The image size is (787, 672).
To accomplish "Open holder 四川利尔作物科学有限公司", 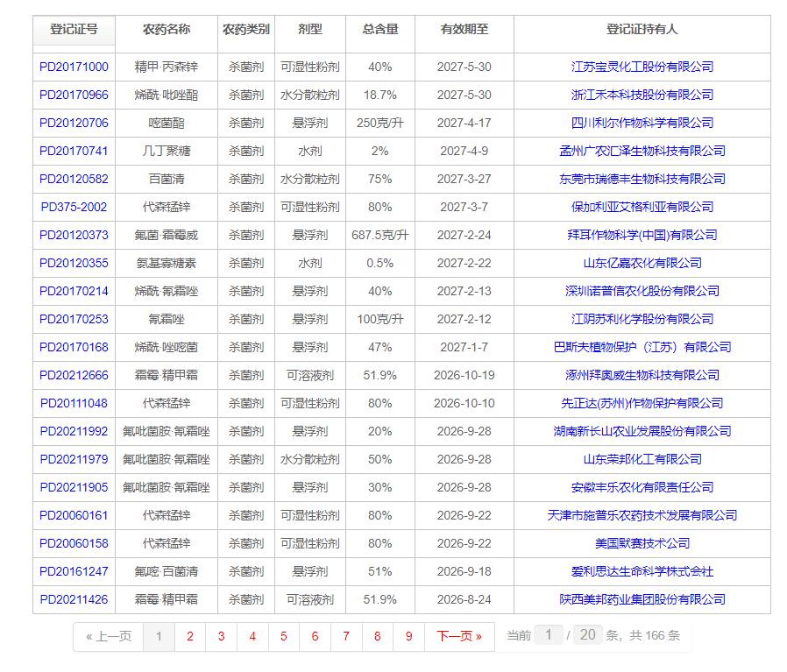I will (x=642, y=123).
